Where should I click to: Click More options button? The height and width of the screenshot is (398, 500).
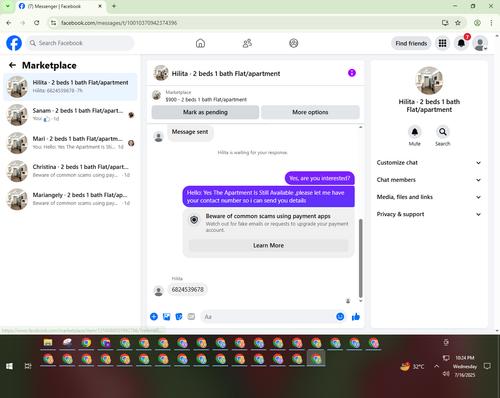310,112
